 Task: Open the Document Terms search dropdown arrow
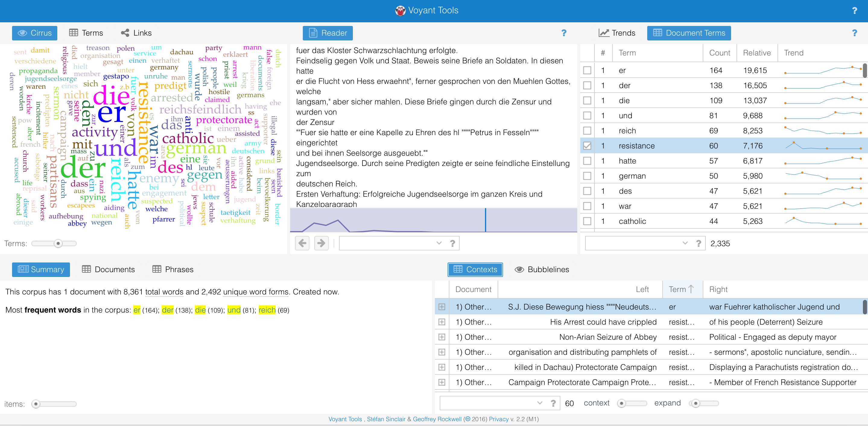pos(685,243)
